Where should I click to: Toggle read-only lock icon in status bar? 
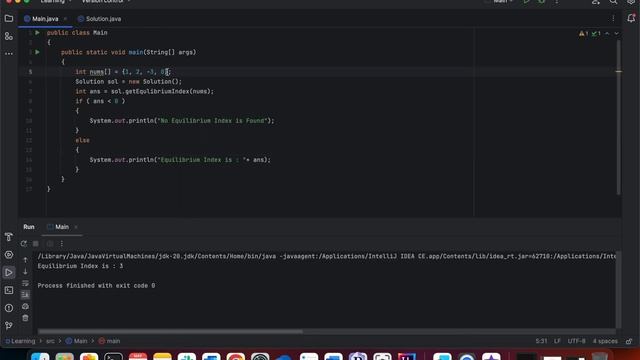coord(629,341)
